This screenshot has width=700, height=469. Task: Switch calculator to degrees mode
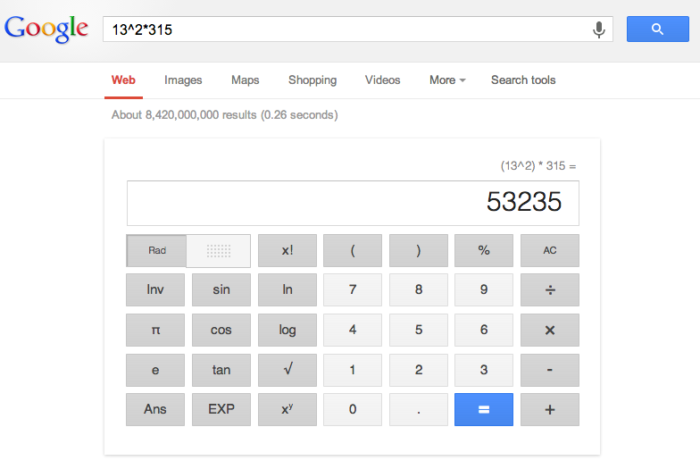pos(219,251)
